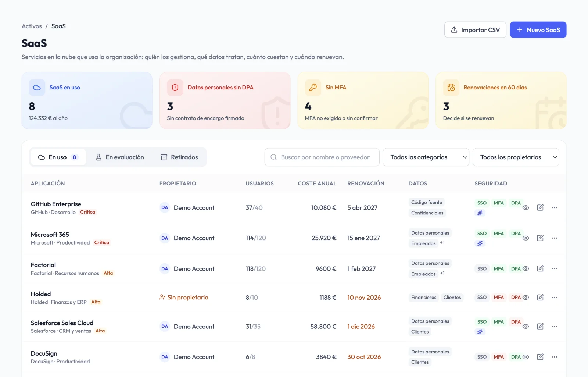Click the Importar CSV button
Image resolution: width=588 pixels, height=377 pixels.
click(475, 30)
